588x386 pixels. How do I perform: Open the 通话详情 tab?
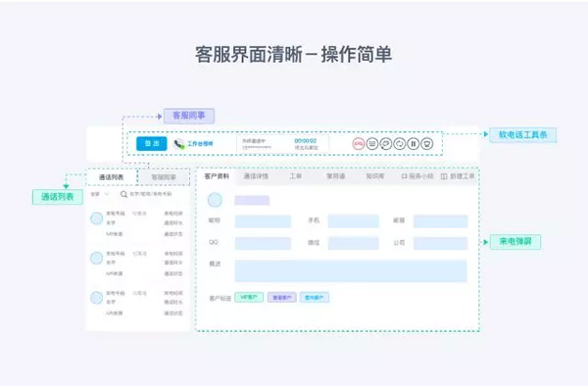click(256, 176)
